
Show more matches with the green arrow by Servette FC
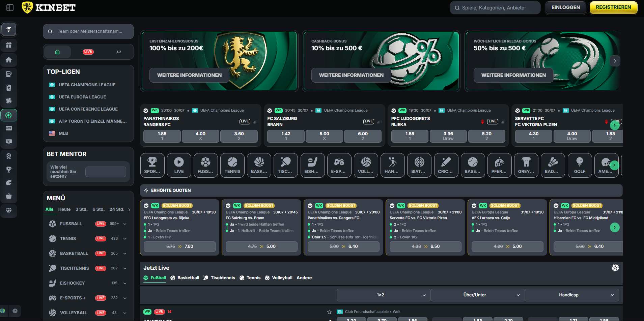pyautogui.click(x=615, y=125)
